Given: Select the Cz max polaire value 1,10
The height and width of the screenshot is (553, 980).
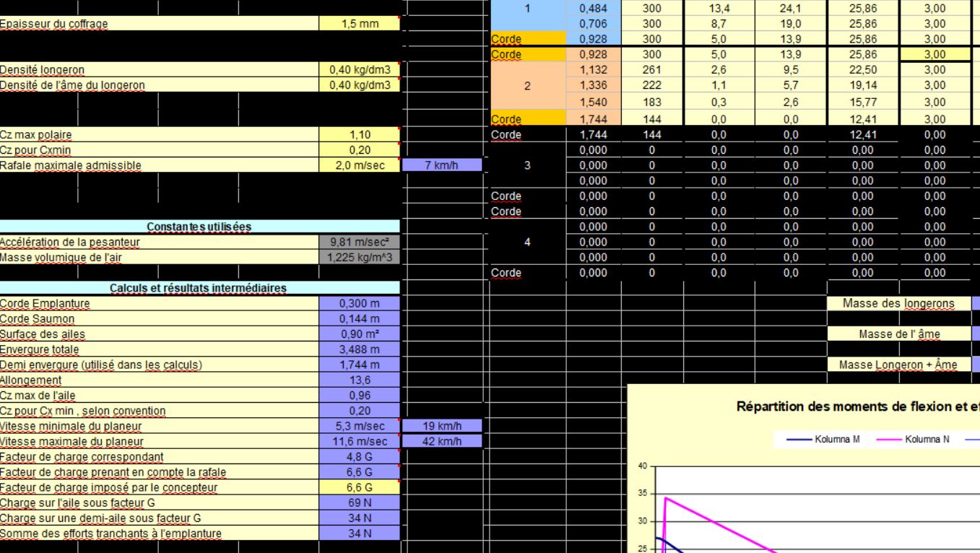Looking at the screenshot, I should click(359, 135).
